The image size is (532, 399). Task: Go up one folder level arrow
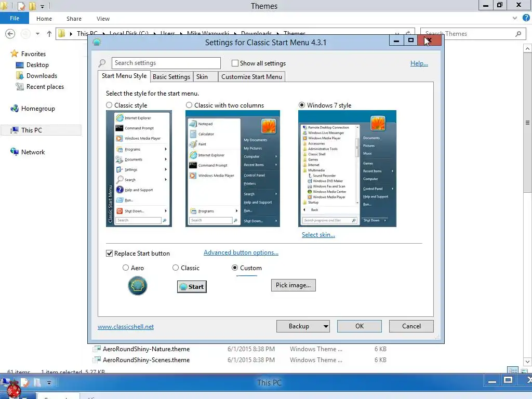[x=49, y=34]
